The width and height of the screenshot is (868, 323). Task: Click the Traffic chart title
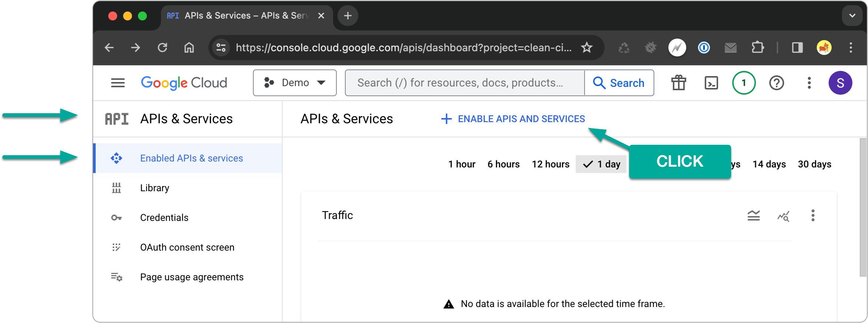[338, 215]
